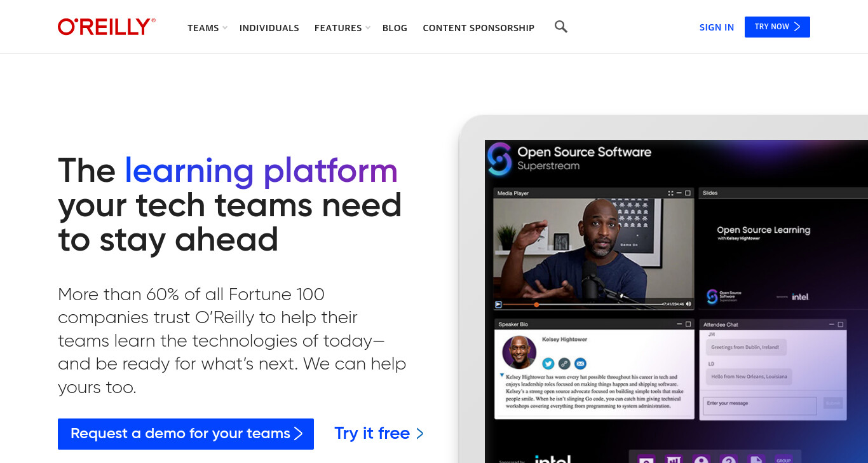Screen dimensions: 868x463
Task: Click the 'More than 60% of all Fortune 100' text
Action: pos(191,294)
